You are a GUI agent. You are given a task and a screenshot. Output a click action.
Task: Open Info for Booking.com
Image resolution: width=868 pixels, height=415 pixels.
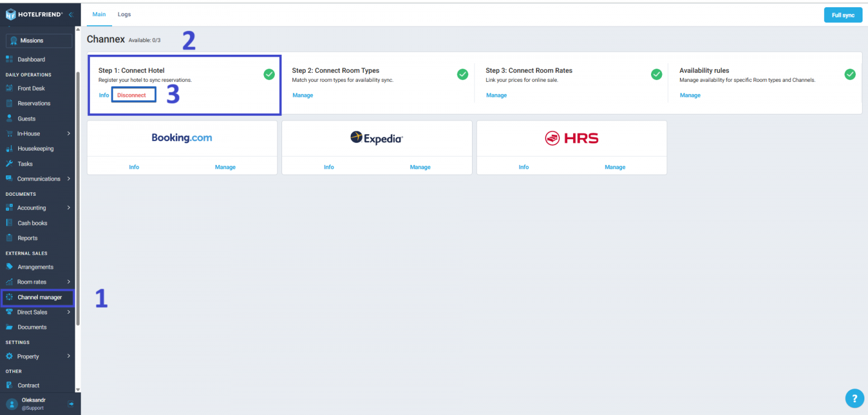134,167
